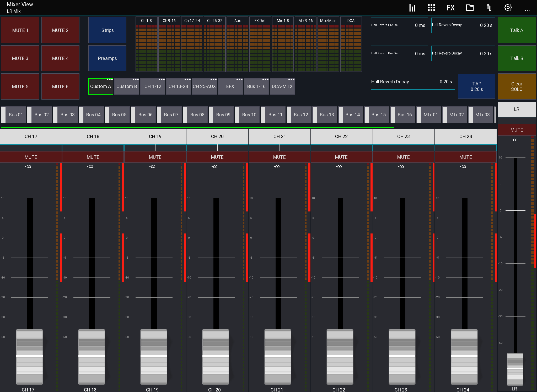The height and width of the screenshot is (392, 537).
Task: Open the data transfer arrows icon
Action: tap(489, 8)
